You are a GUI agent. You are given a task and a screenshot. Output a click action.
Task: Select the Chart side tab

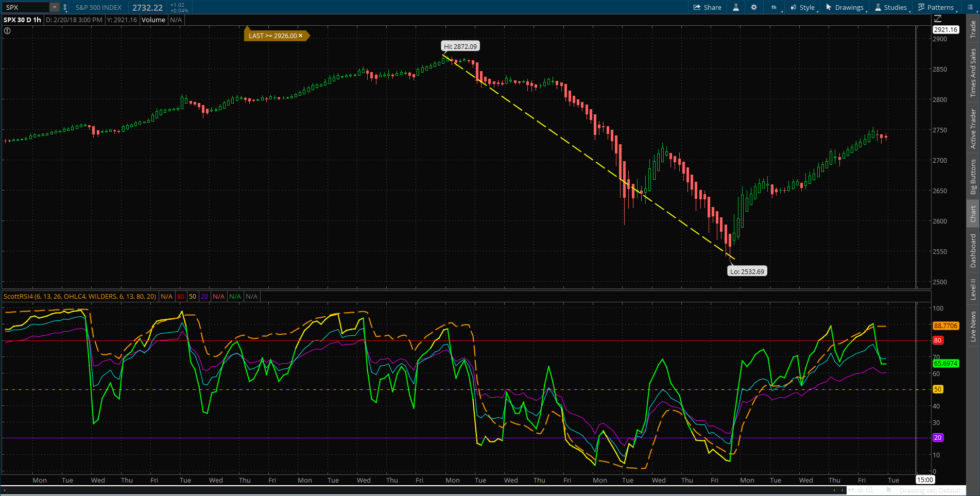[x=973, y=214]
